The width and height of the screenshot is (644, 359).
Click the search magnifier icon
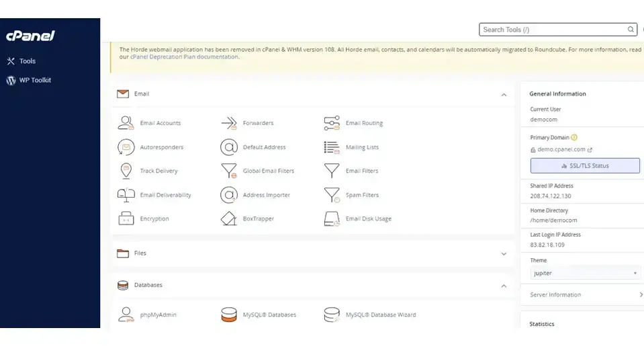click(x=631, y=30)
